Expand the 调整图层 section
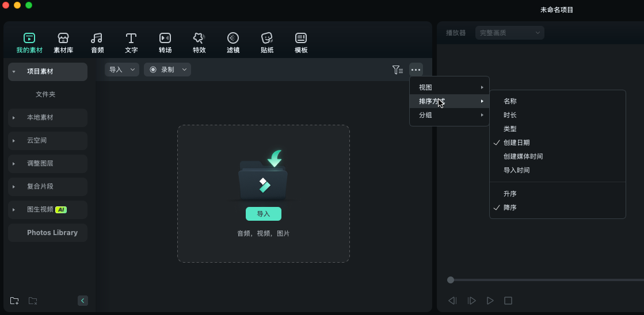 [14, 164]
